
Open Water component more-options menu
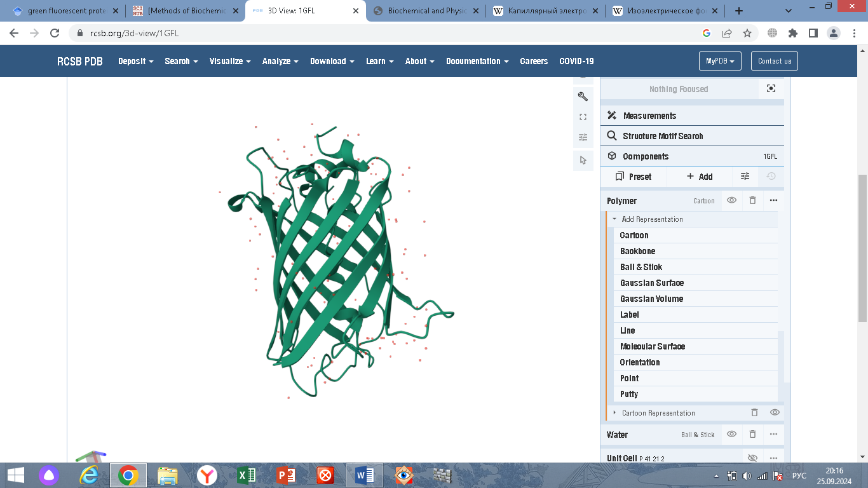click(x=773, y=434)
